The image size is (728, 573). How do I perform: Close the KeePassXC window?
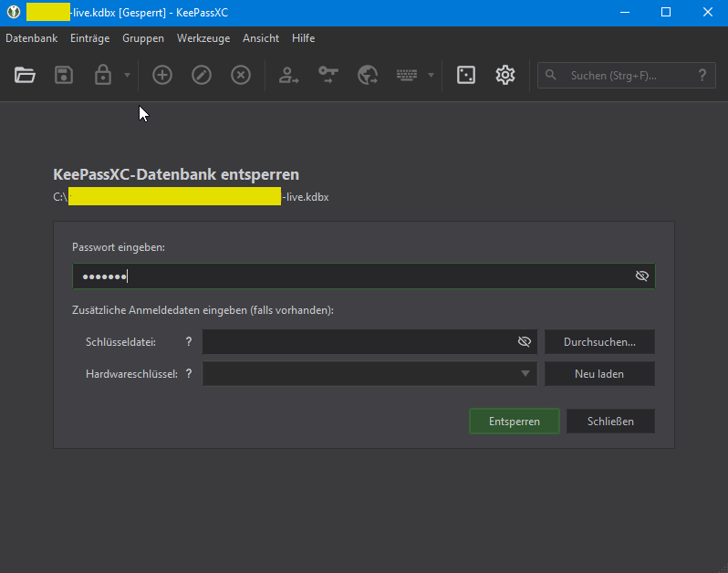[708, 13]
